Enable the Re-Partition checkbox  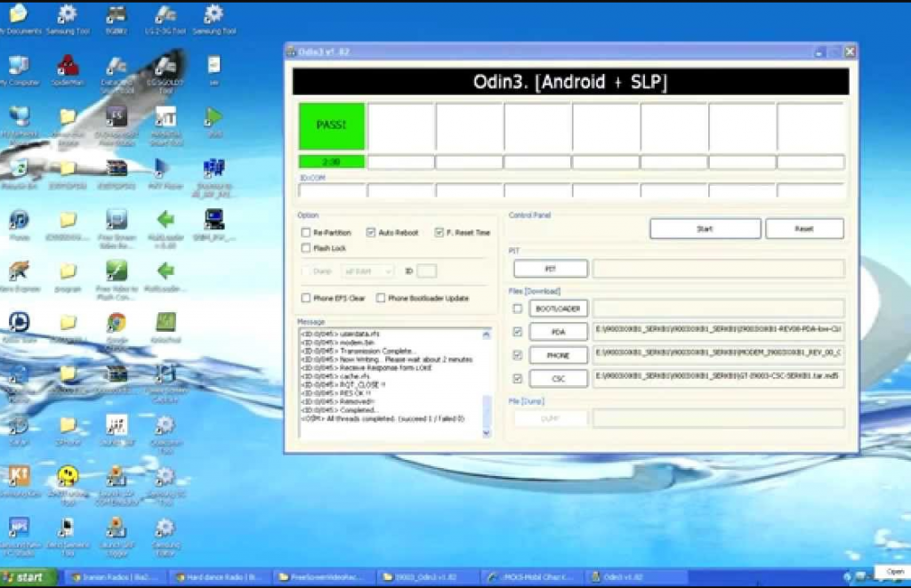coord(306,233)
